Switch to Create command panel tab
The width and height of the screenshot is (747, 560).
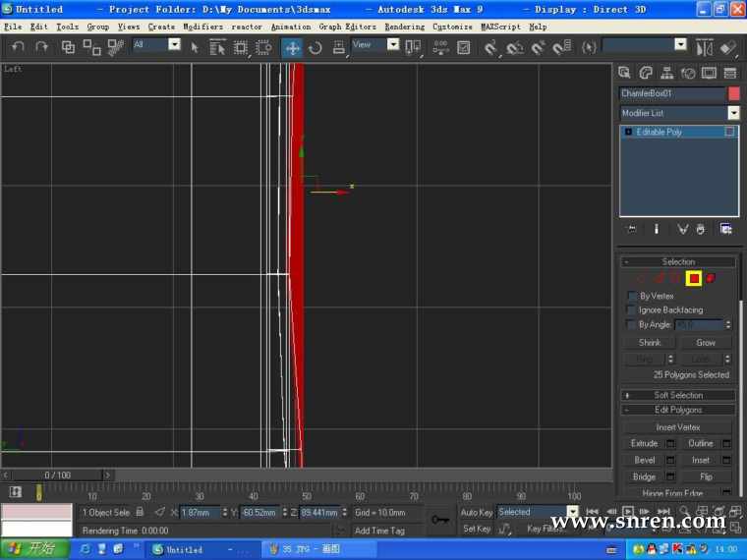(624, 73)
